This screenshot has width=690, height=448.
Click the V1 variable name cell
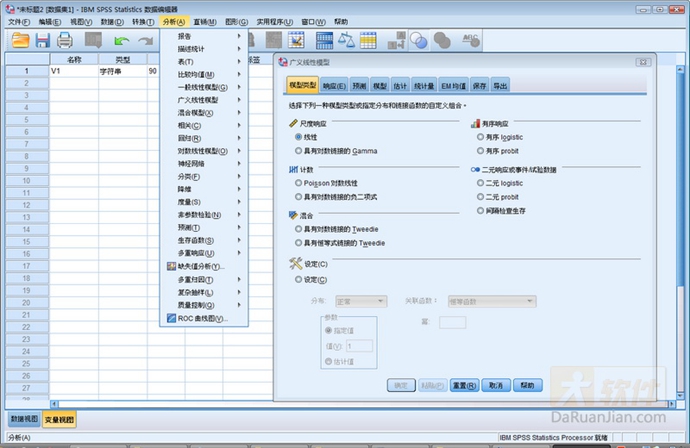[74, 71]
